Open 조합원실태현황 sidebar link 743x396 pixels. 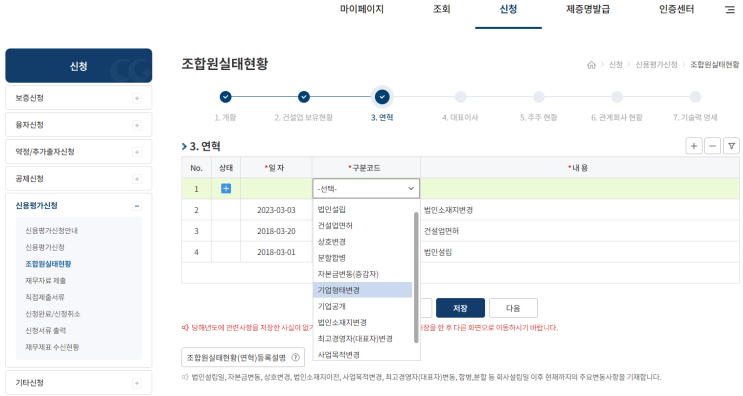[48, 264]
